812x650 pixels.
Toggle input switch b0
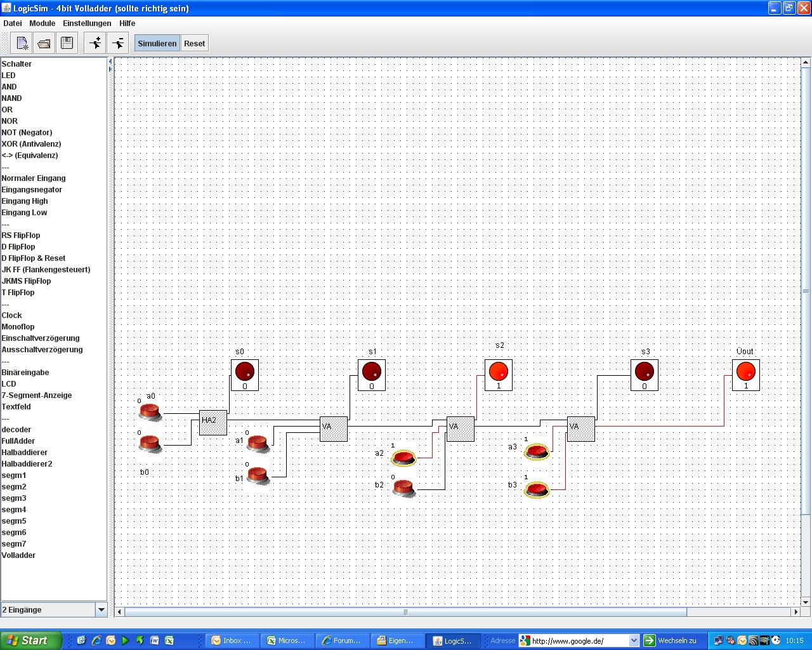150,444
